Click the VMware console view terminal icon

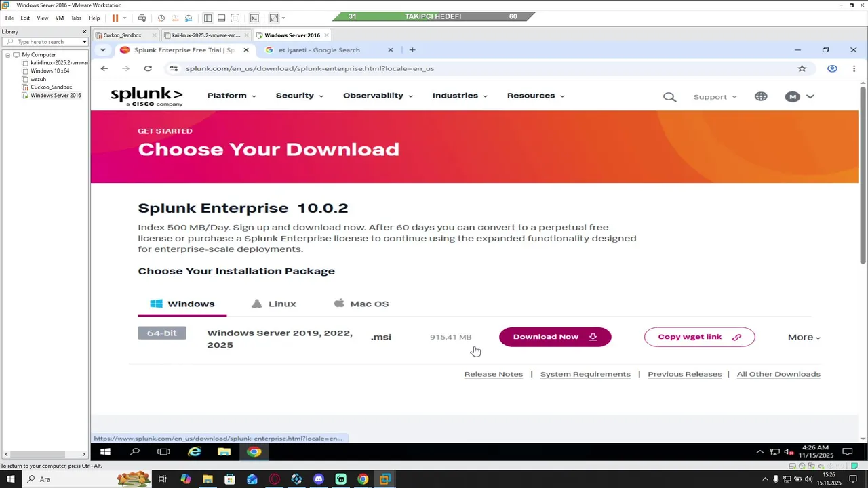coord(254,18)
